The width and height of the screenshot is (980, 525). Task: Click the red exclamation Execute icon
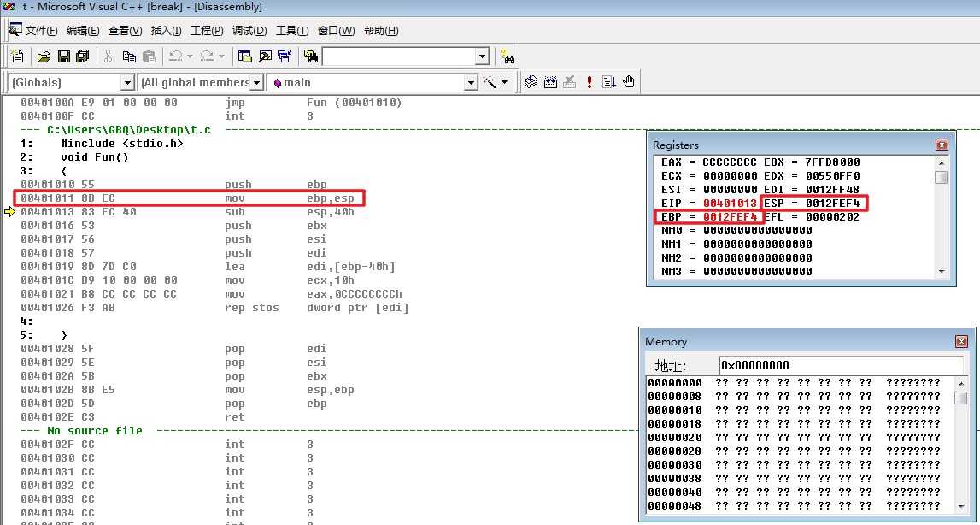tap(589, 82)
